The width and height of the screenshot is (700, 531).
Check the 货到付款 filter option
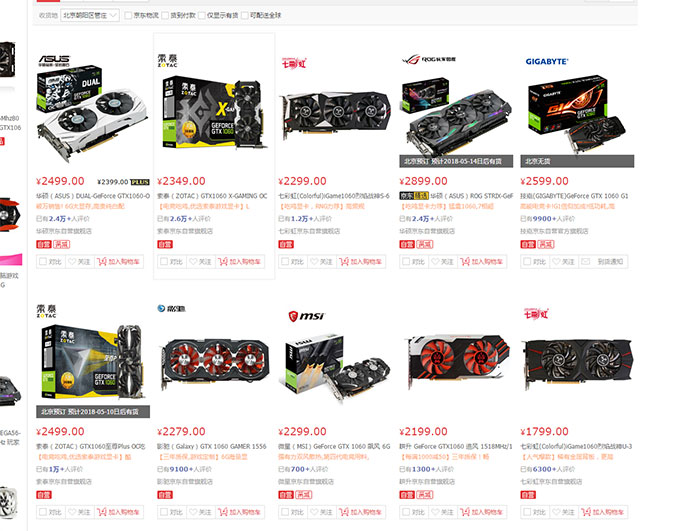tap(165, 15)
